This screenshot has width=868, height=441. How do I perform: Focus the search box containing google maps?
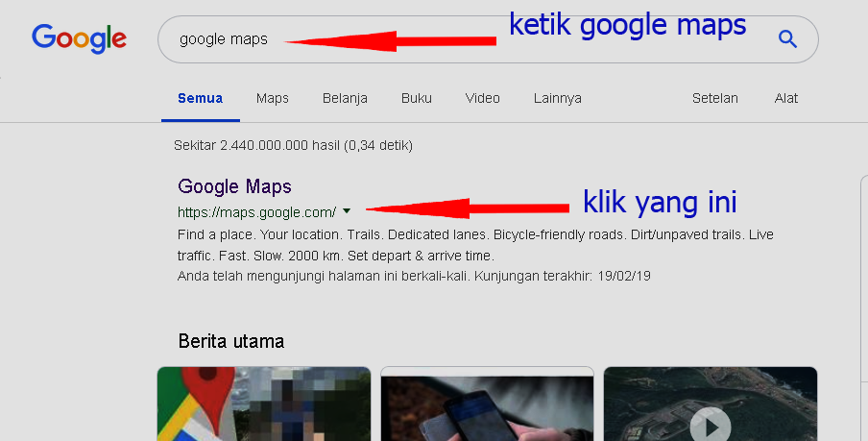click(x=488, y=39)
